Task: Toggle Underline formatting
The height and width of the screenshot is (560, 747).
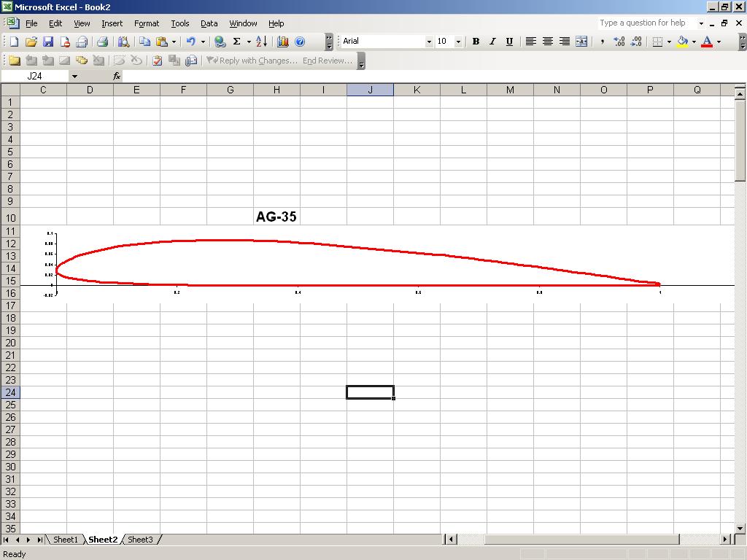Action: pyautogui.click(x=509, y=42)
